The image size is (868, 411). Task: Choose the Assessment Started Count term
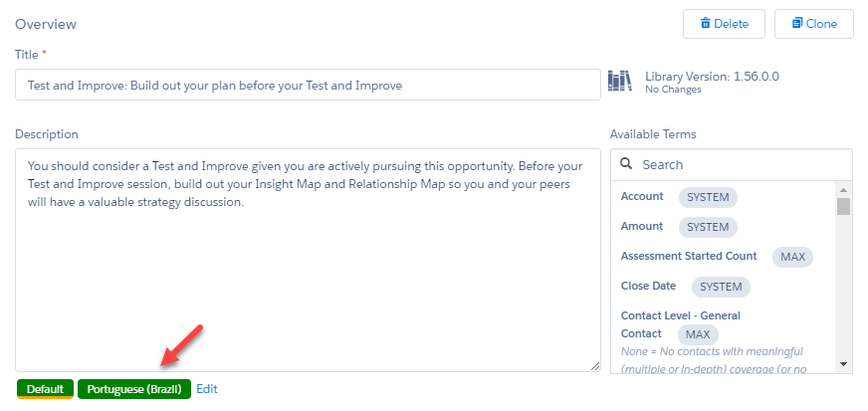pos(689,256)
